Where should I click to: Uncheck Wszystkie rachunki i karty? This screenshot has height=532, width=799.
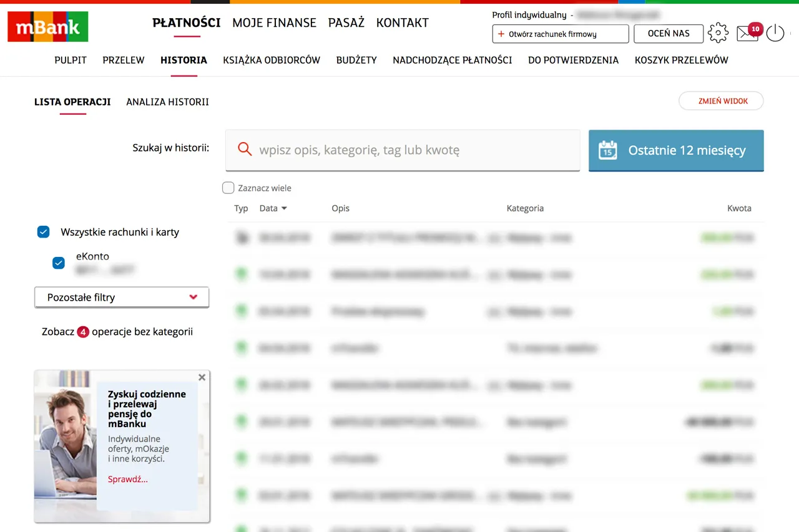[44, 232]
